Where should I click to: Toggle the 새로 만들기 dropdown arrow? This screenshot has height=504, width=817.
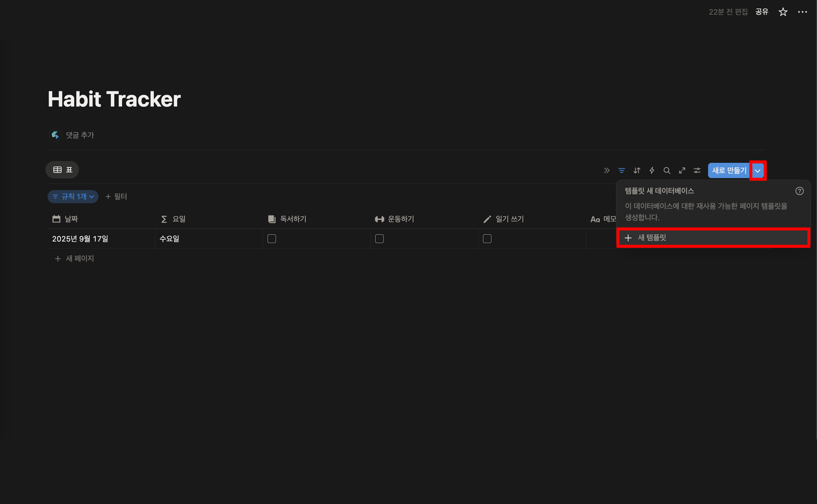tap(758, 171)
